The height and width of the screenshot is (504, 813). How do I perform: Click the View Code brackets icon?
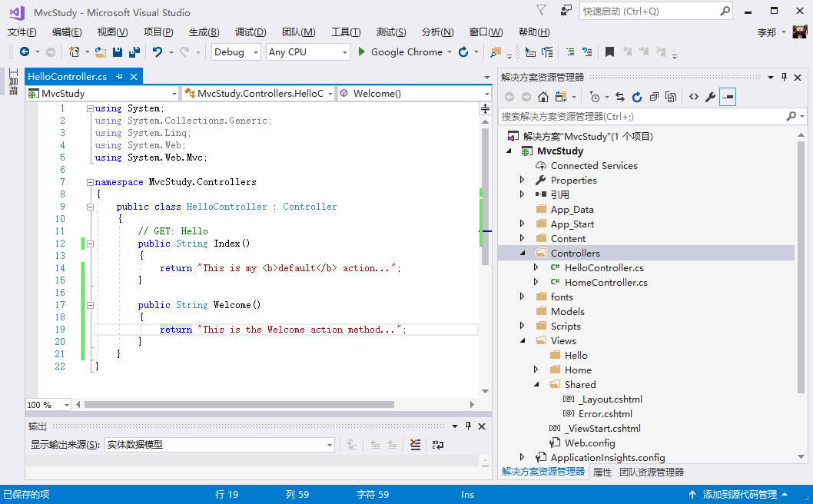[694, 97]
